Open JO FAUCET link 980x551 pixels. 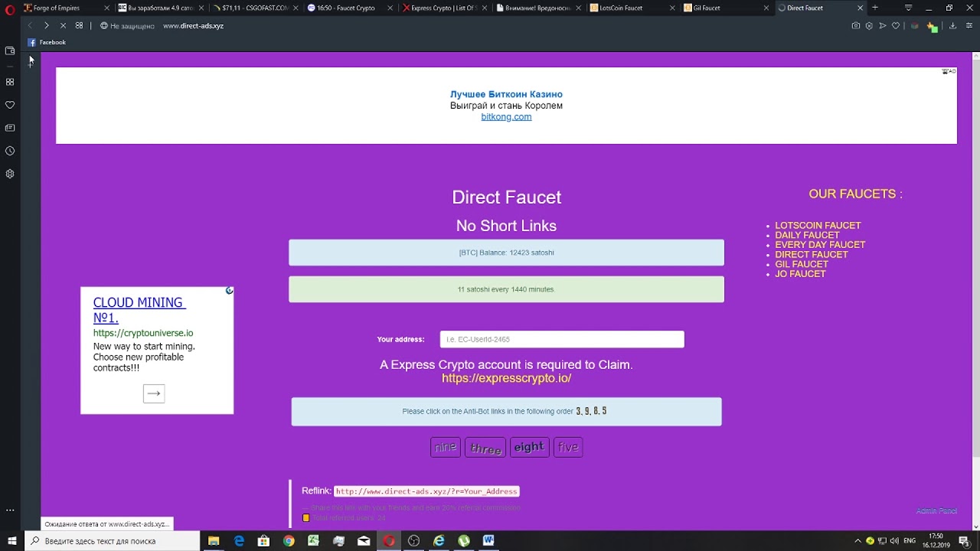pyautogui.click(x=800, y=274)
